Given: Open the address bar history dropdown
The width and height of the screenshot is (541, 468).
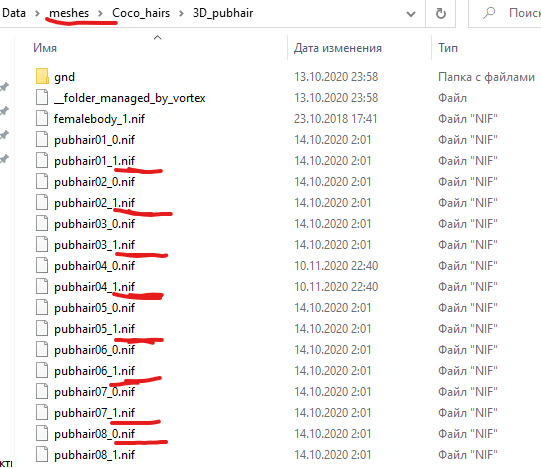Looking at the screenshot, I should coord(411,14).
